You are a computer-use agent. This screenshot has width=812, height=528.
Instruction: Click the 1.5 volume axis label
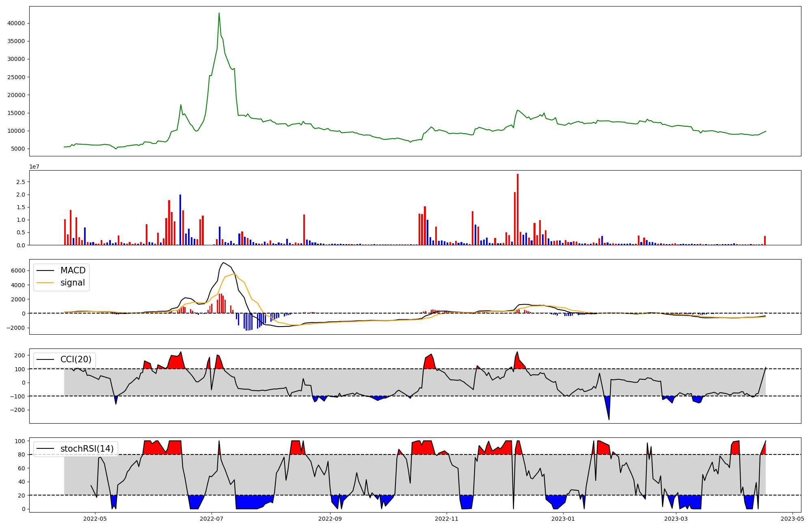[x=21, y=207]
